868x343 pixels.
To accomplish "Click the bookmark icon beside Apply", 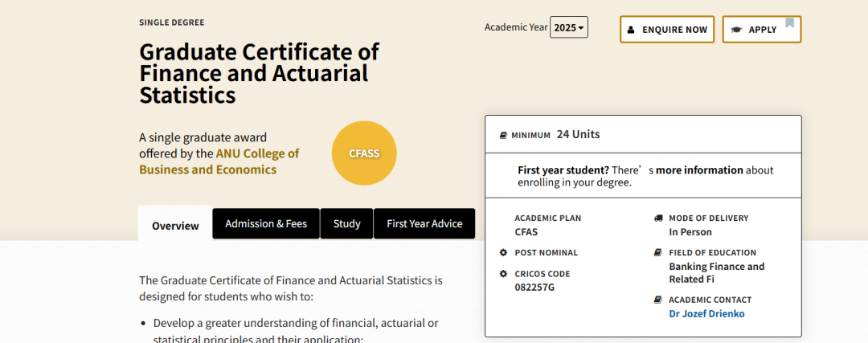I will [x=789, y=22].
